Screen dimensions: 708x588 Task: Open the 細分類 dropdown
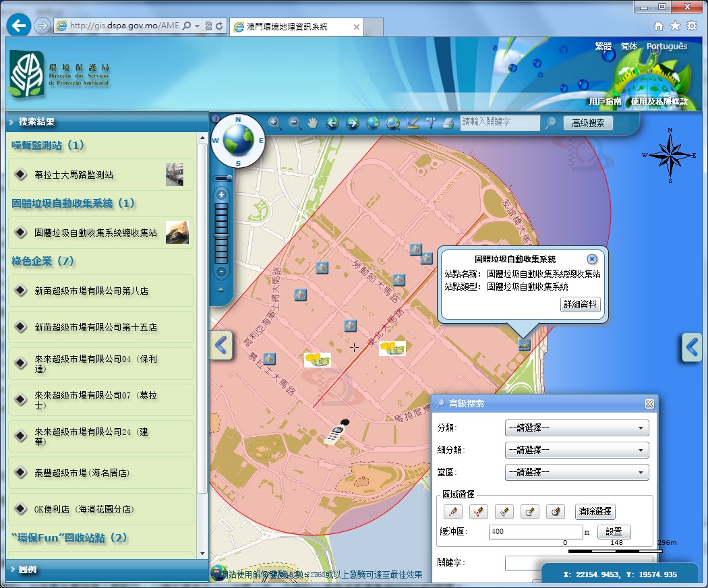[577, 450]
